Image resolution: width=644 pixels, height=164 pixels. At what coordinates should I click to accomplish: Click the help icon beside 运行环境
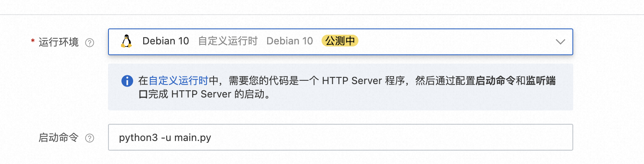(x=89, y=43)
